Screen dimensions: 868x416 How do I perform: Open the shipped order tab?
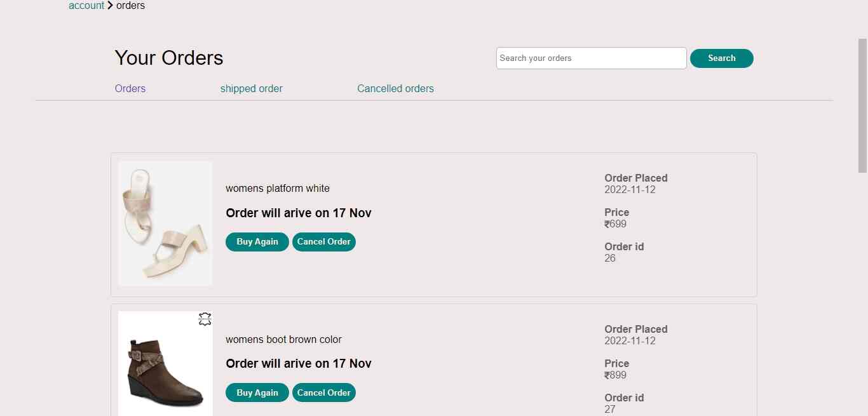click(x=251, y=88)
